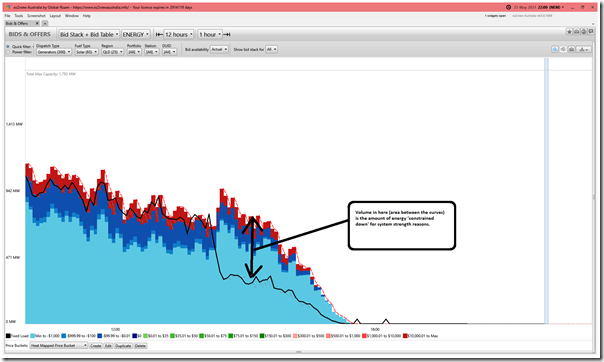The width and height of the screenshot is (604, 362).
Task: Open the Station filter dropdown
Action: click(x=152, y=52)
